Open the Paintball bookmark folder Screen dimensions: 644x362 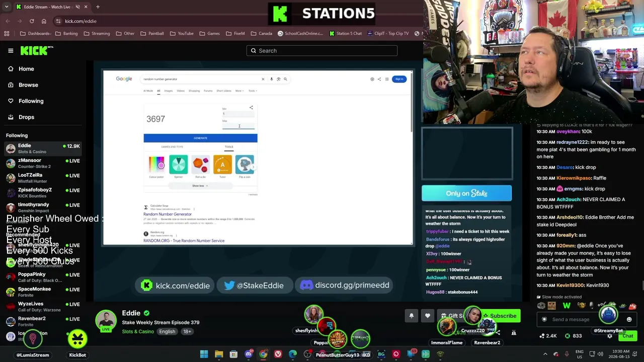tap(152, 34)
